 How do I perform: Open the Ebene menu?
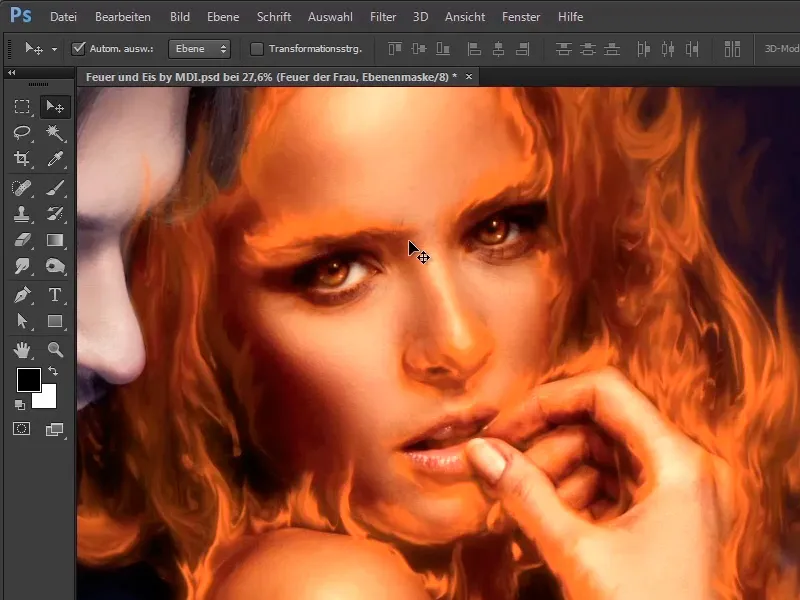click(x=223, y=17)
